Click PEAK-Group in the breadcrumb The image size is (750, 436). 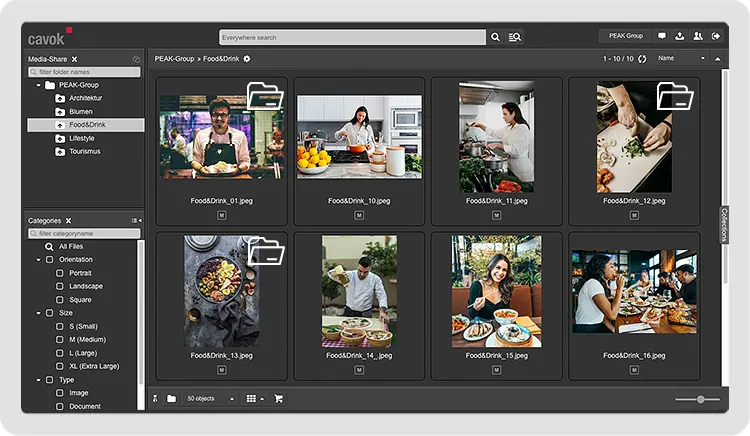[x=174, y=59]
